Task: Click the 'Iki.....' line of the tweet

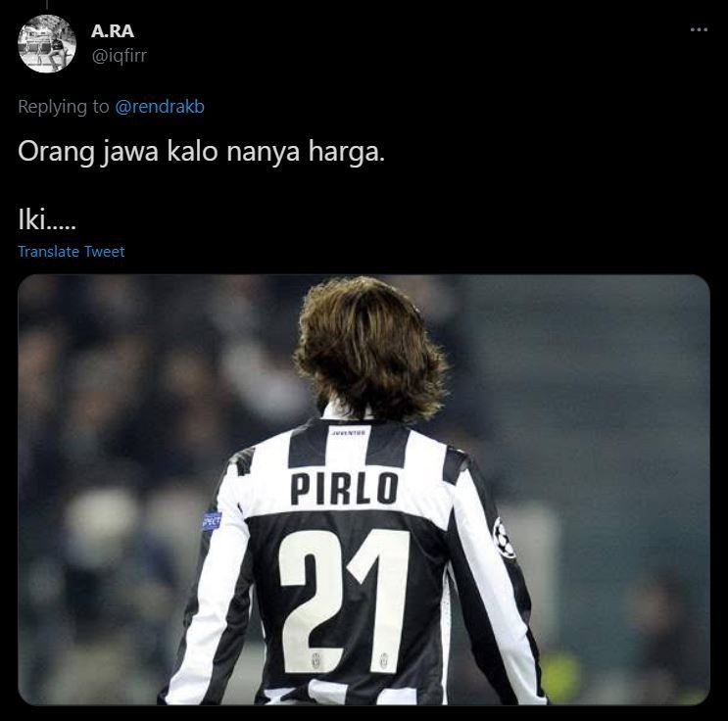Action: [46, 219]
